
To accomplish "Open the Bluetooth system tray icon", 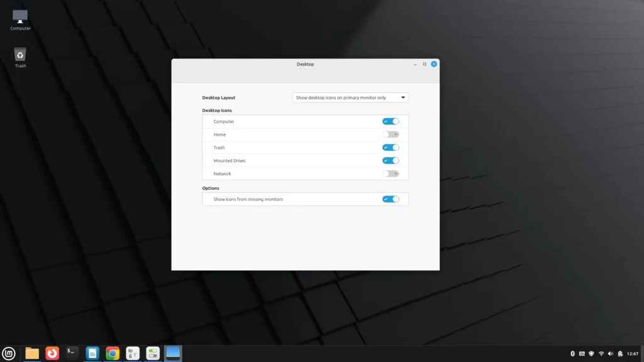I will click(x=573, y=353).
